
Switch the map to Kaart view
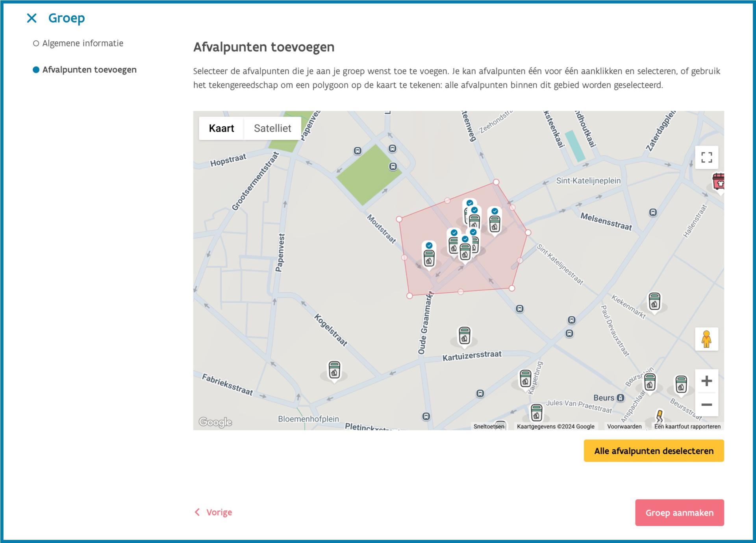[221, 128]
